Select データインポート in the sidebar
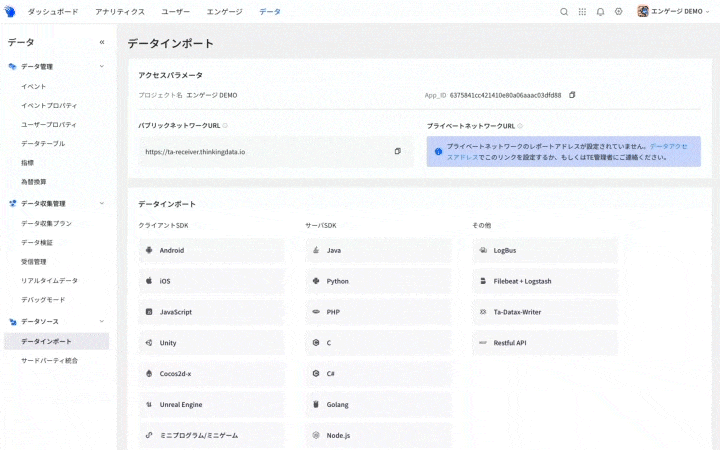Viewport: 720px width, 450px height. point(56,341)
